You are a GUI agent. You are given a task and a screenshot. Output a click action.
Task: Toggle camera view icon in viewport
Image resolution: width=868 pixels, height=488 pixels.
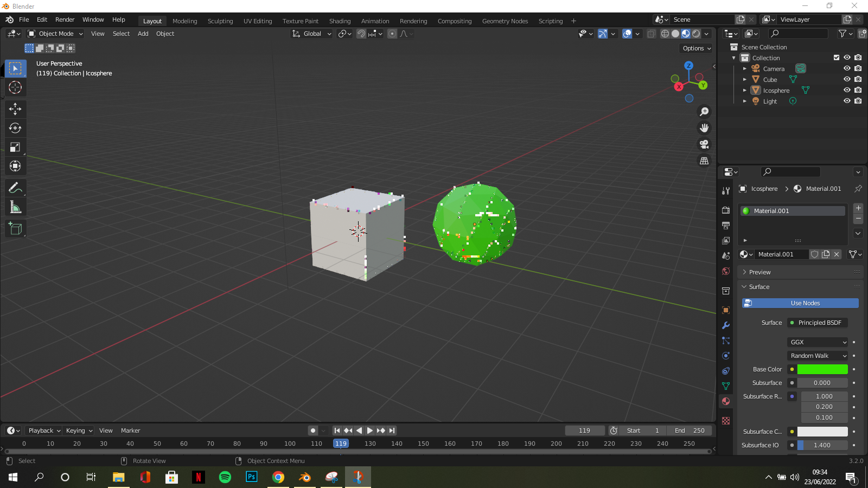[704, 144]
